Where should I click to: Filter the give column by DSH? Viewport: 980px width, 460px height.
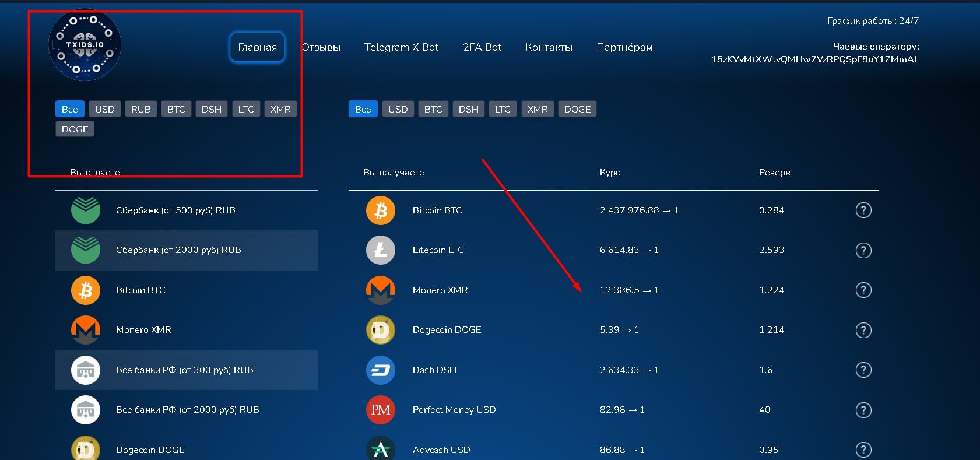click(212, 109)
